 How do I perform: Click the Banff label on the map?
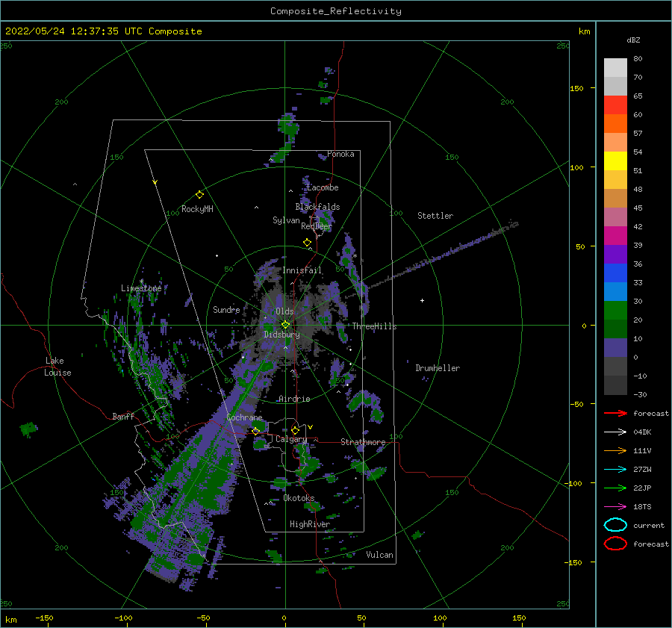coord(123,416)
